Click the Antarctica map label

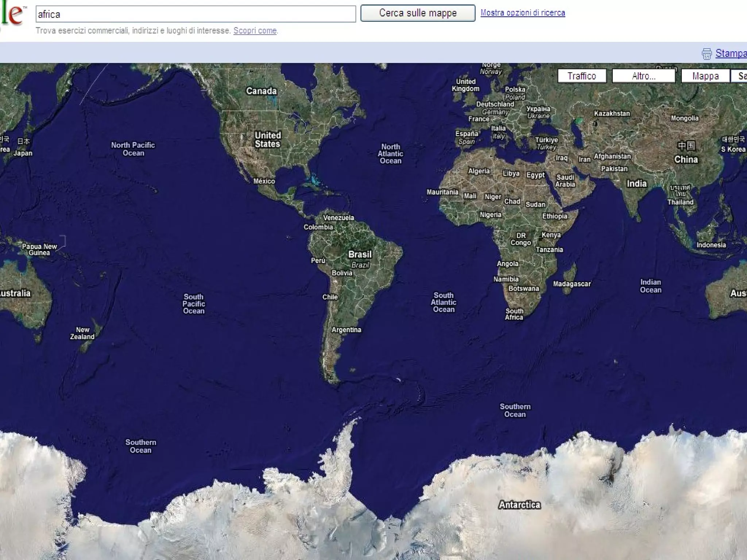(x=519, y=505)
